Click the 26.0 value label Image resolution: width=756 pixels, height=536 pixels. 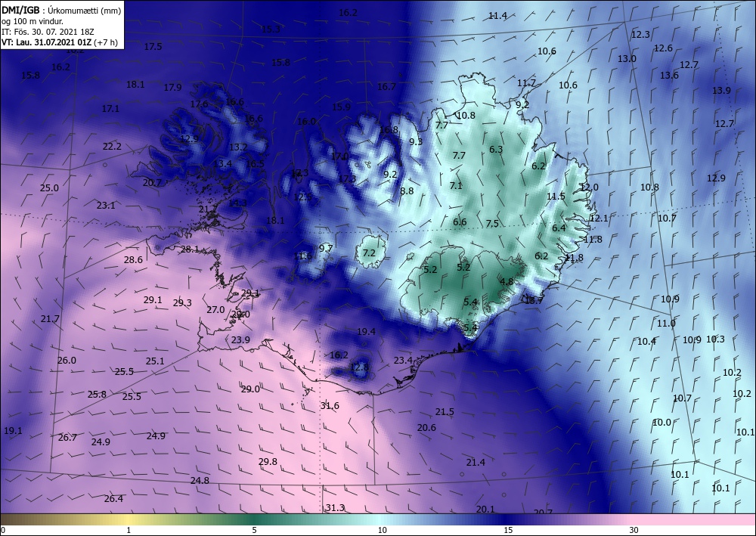[67, 361]
